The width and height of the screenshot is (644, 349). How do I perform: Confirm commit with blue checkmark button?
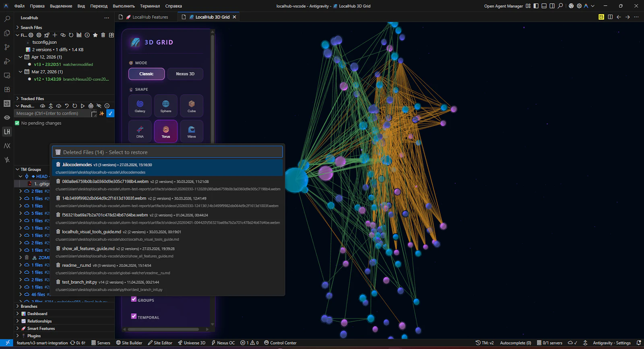tap(110, 114)
